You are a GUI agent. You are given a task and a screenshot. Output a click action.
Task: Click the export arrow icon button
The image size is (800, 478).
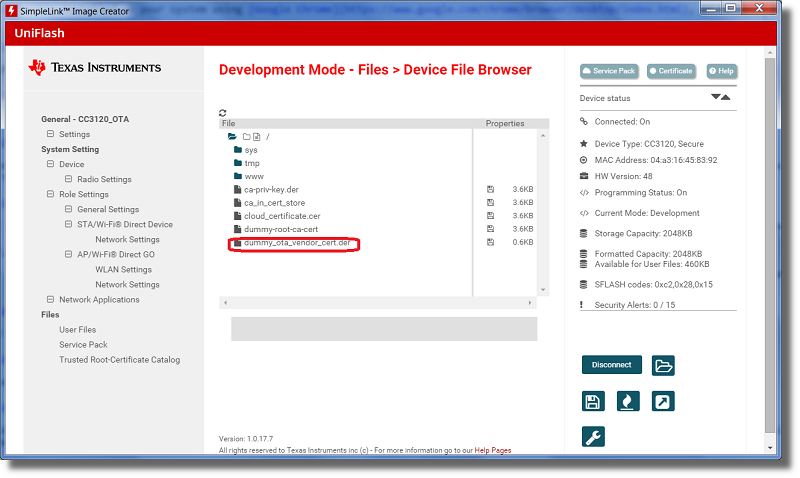point(662,401)
